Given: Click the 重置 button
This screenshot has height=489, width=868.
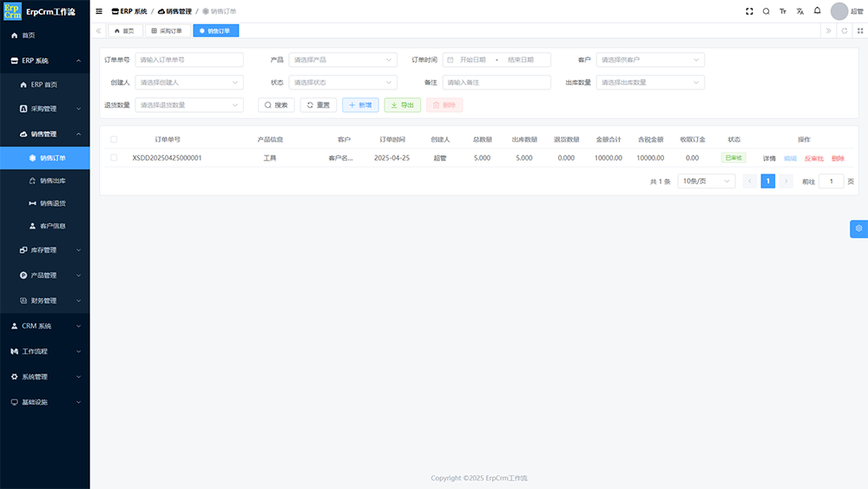Looking at the screenshot, I should click(x=319, y=105).
